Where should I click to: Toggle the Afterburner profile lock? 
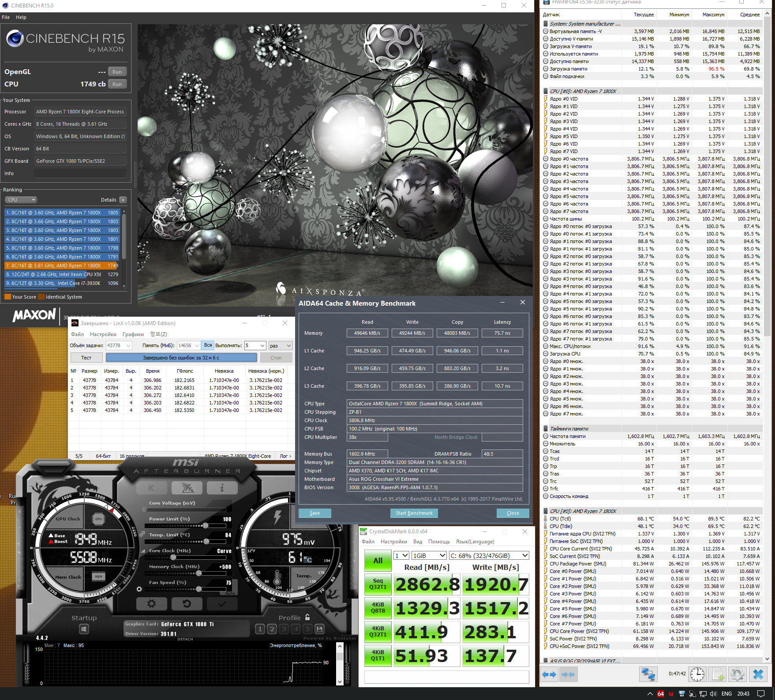tap(307, 618)
